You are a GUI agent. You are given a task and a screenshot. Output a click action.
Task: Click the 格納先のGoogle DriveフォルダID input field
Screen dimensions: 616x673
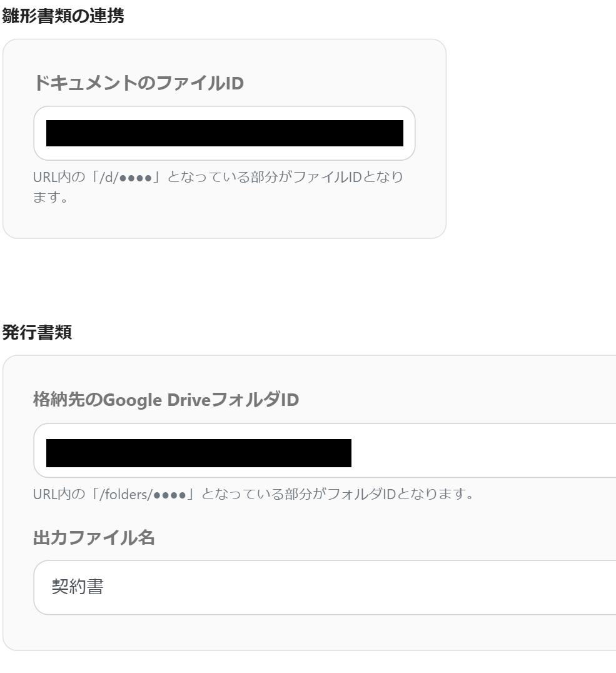[325, 450]
